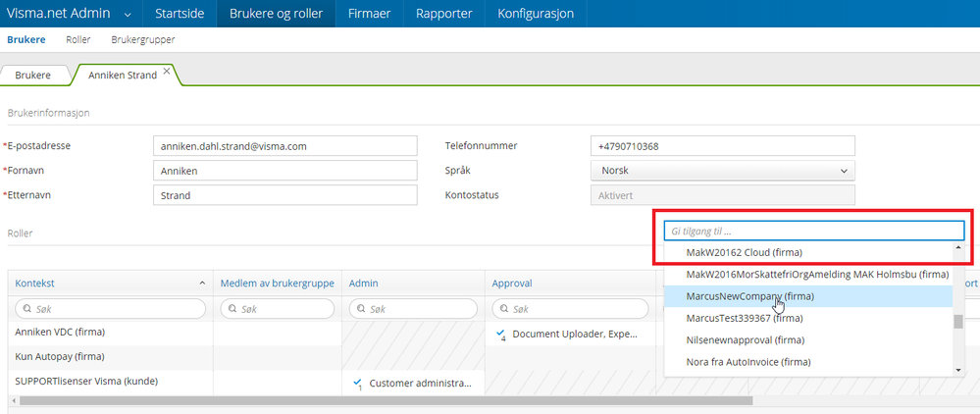The image size is (980, 414).
Task: Select the Brukergrupper submenu link
Action: tap(143, 40)
